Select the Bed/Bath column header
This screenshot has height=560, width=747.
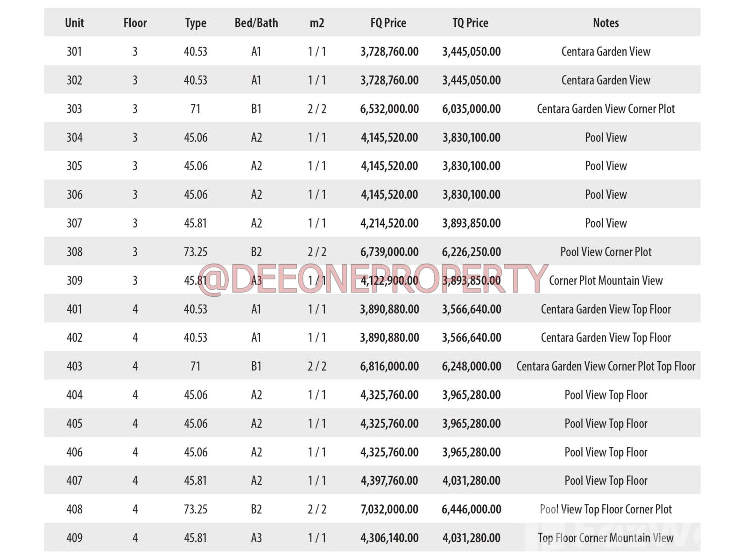click(x=256, y=23)
